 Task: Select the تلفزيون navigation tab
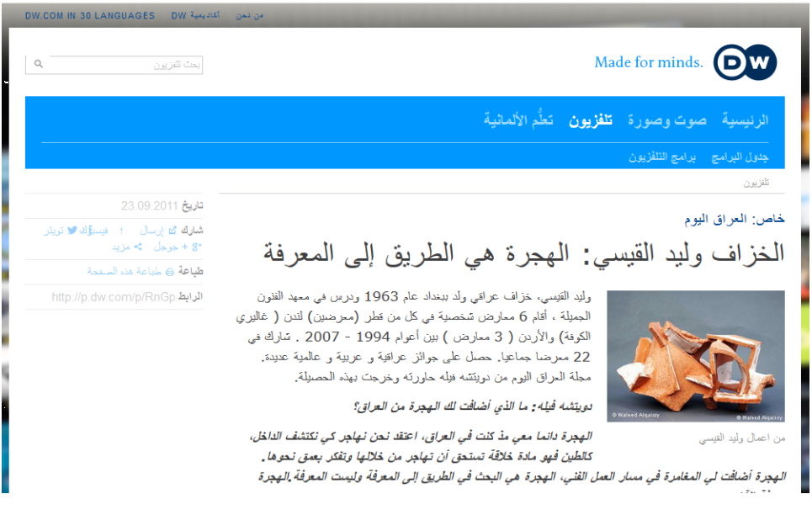591,120
